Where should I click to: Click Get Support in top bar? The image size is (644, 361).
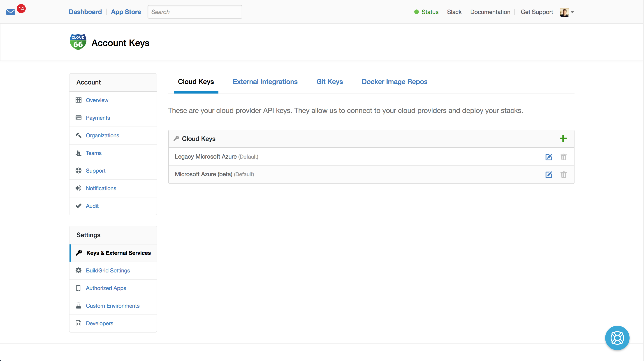click(537, 12)
